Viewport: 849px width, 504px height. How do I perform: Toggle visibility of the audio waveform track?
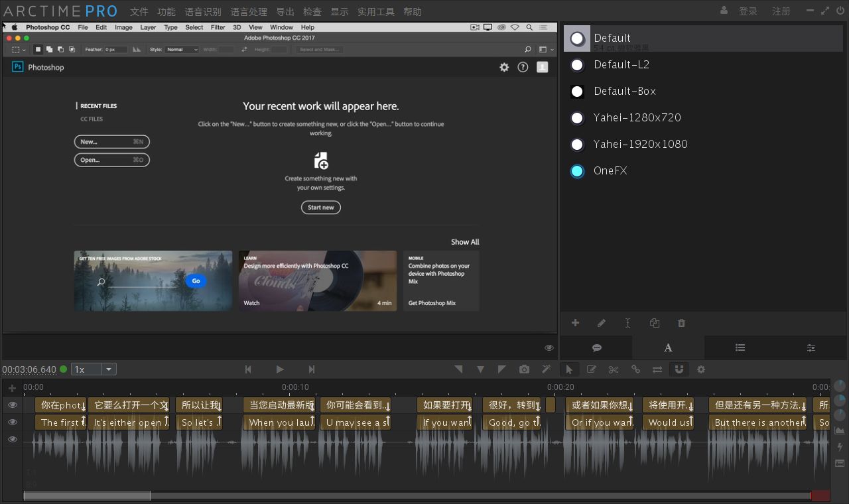13,439
